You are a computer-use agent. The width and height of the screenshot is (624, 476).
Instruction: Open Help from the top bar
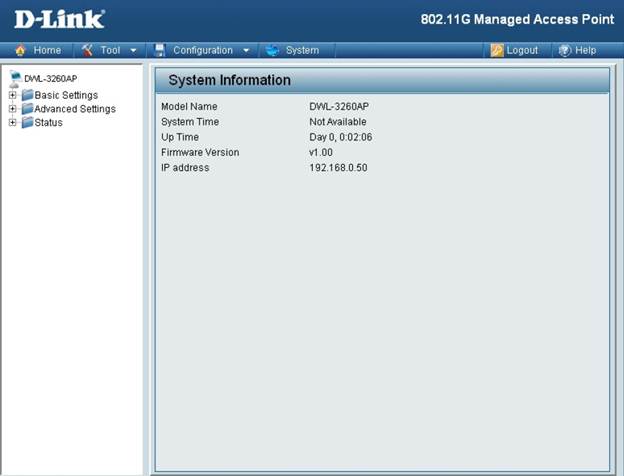[x=585, y=50]
